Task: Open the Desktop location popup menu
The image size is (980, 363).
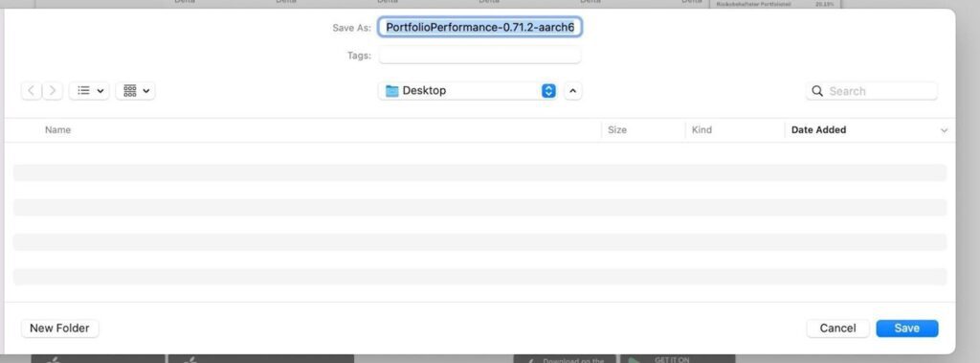Action: click(467, 91)
